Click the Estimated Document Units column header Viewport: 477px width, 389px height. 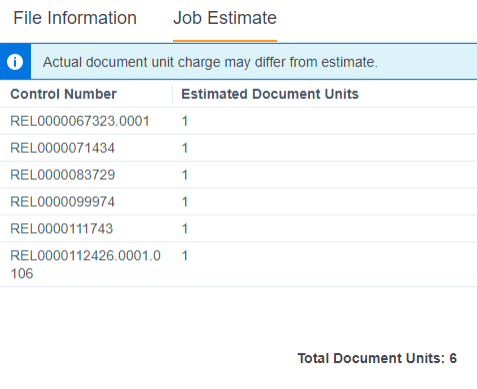point(270,94)
